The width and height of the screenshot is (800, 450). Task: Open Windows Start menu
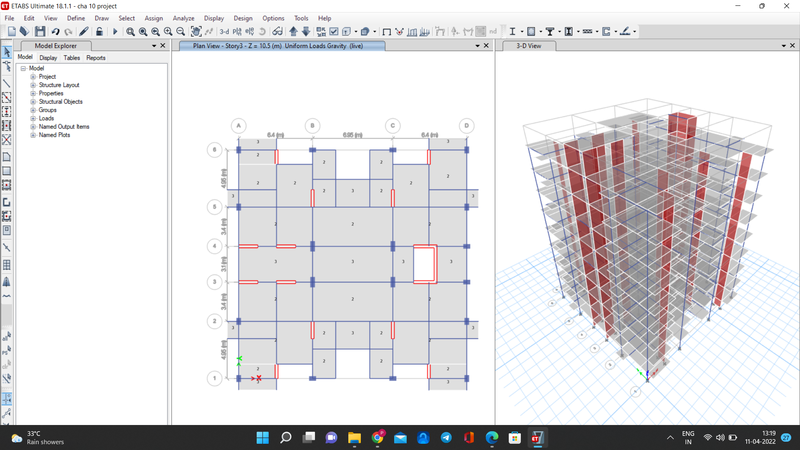[263, 438]
